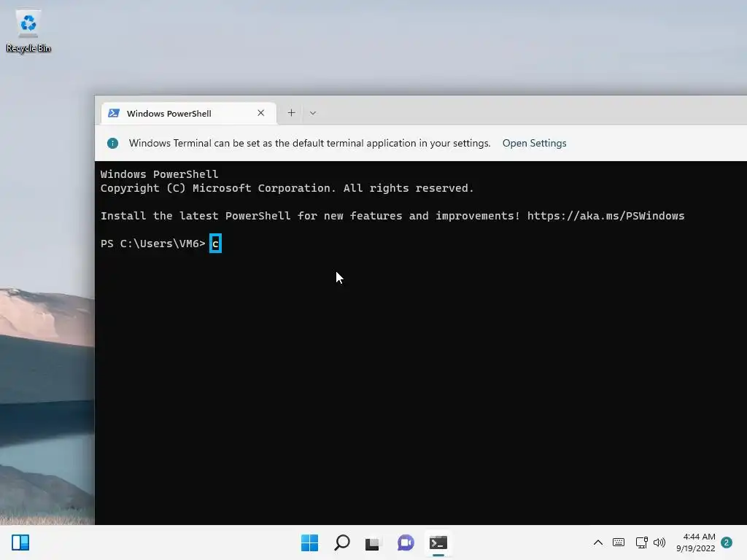Open a new terminal tab with plus
This screenshot has height=560, width=747.
click(x=291, y=113)
